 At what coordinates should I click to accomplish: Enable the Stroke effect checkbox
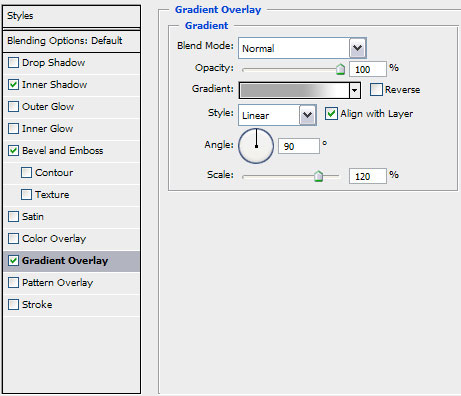click(13, 304)
